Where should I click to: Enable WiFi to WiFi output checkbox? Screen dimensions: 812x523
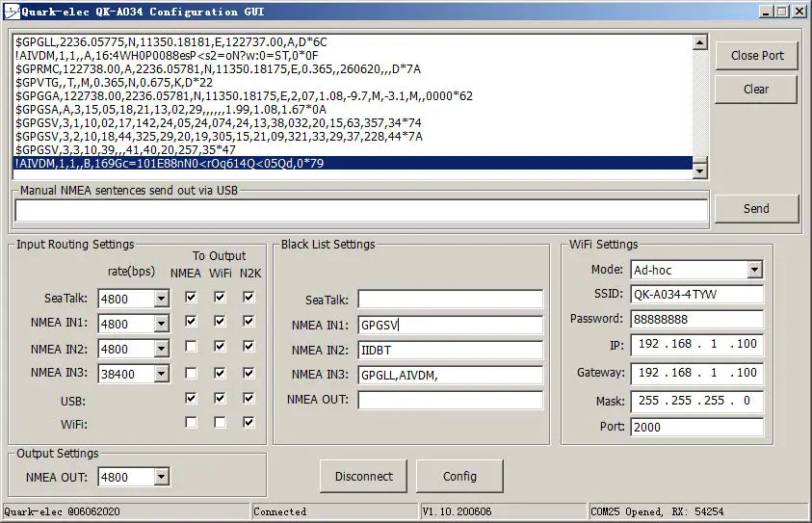(x=220, y=423)
